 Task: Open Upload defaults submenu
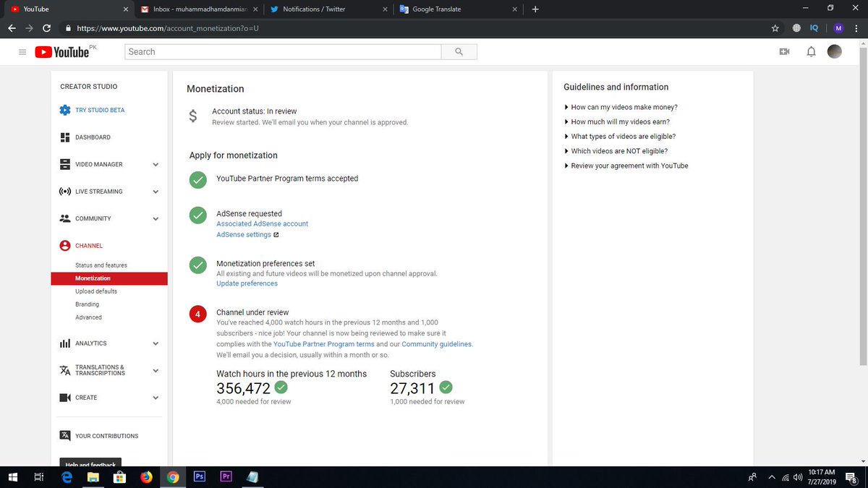[x=96, y=291]
